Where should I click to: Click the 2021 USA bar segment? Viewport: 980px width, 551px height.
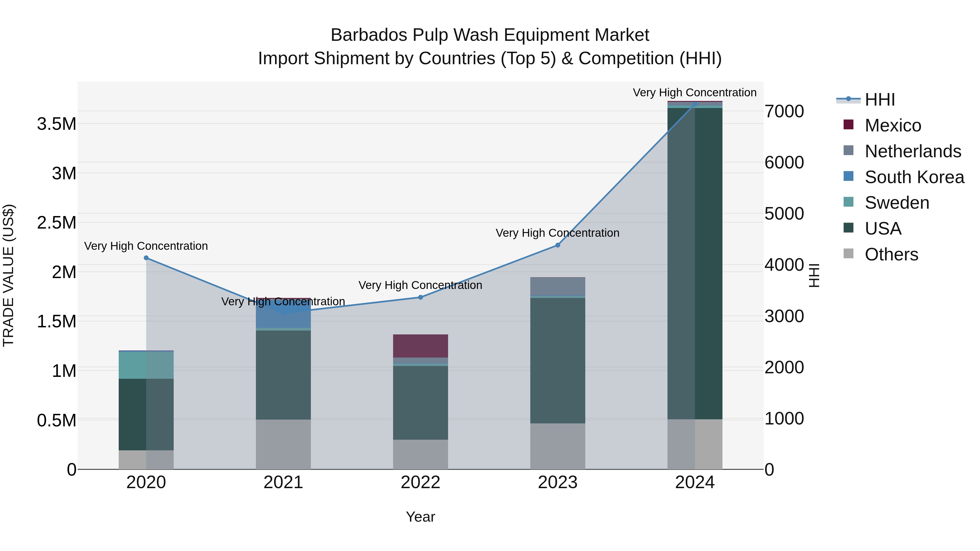[x=283, y=375]
